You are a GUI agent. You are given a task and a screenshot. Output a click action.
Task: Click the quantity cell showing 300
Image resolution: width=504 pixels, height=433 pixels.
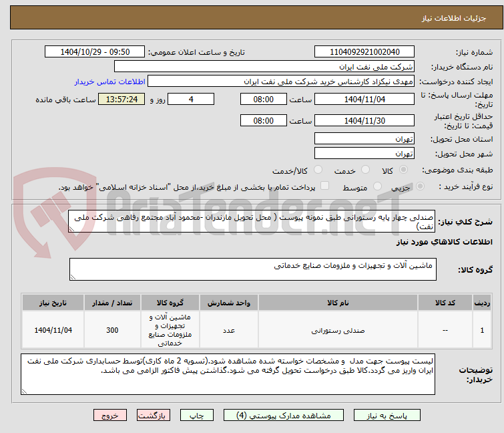coord(113,330)
